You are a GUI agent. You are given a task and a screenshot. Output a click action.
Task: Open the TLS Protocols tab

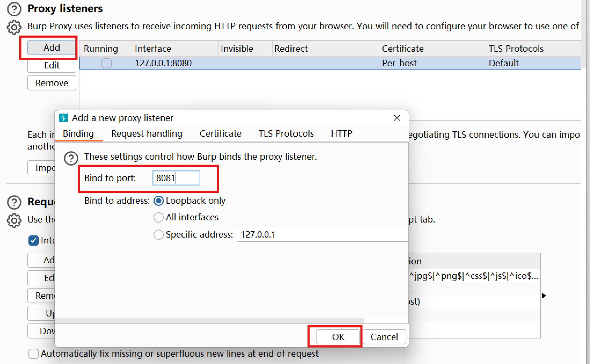286,133
